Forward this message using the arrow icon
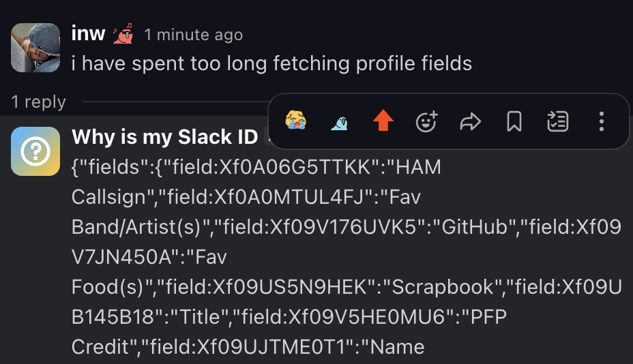The image size is (633, 364). (471, 121)
